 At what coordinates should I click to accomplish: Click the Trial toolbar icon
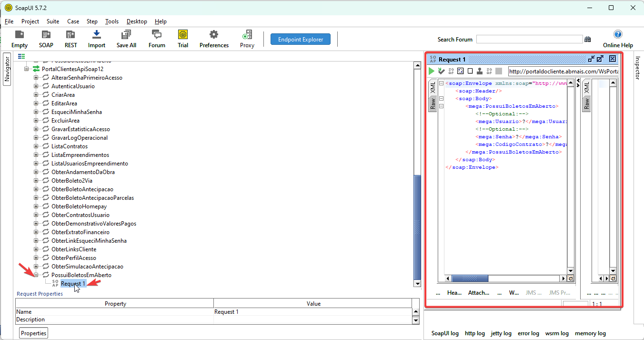[183, 35]
